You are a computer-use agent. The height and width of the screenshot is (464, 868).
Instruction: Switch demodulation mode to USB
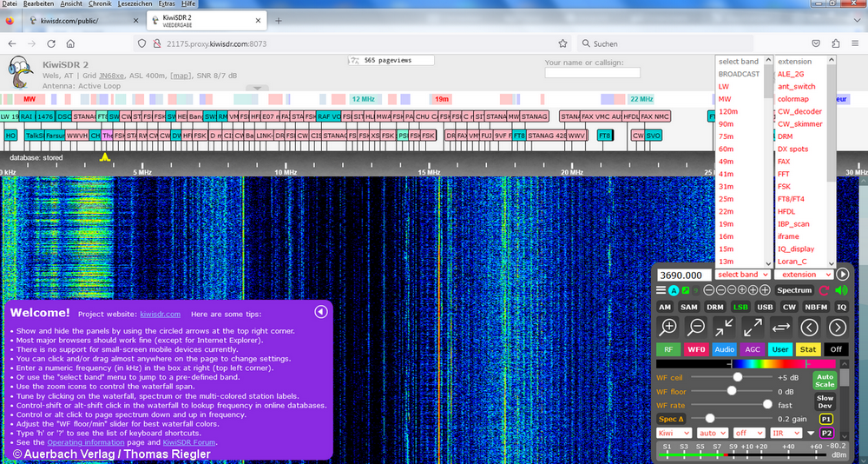(765, 307)
